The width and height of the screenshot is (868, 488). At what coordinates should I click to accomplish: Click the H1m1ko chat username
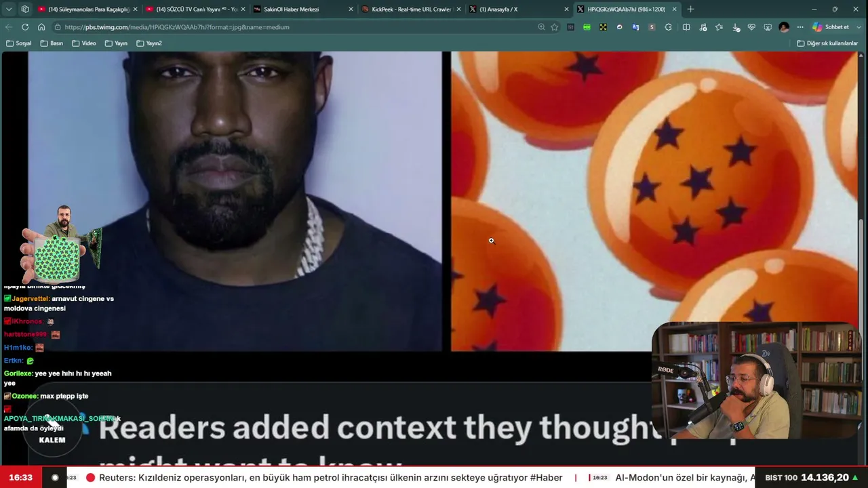(18, 348)
